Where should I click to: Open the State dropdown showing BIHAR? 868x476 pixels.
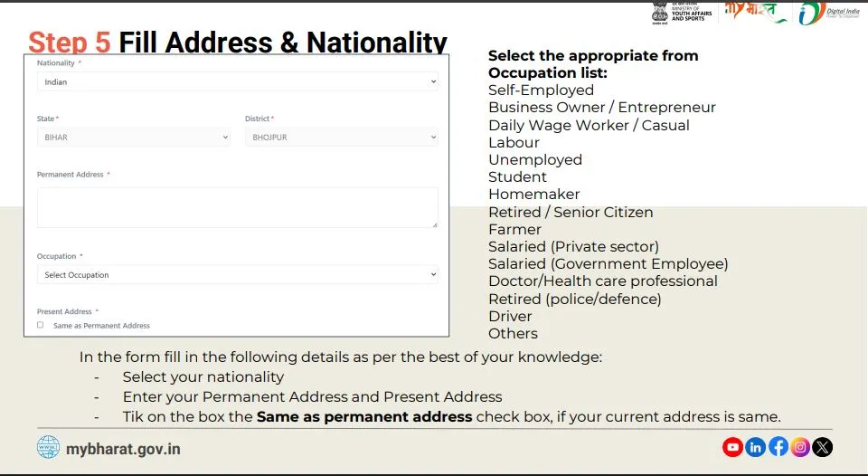click(134, 137)
